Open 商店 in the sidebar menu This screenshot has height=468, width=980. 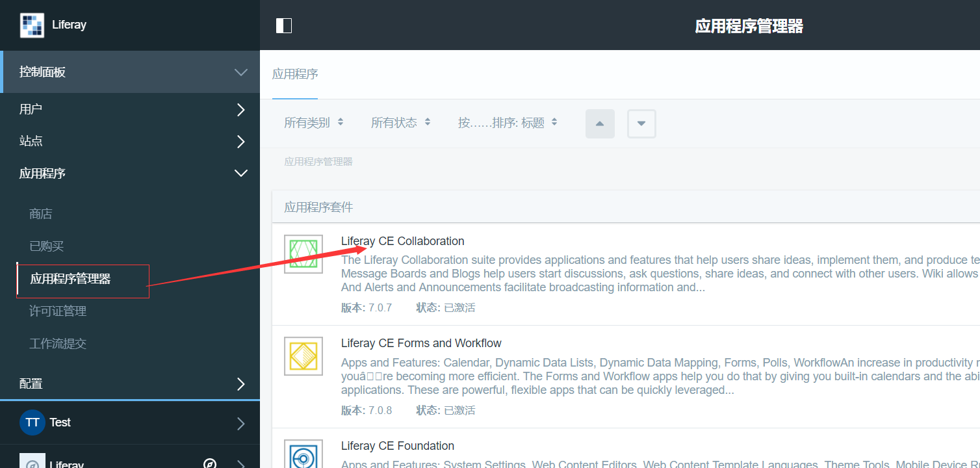40,214
